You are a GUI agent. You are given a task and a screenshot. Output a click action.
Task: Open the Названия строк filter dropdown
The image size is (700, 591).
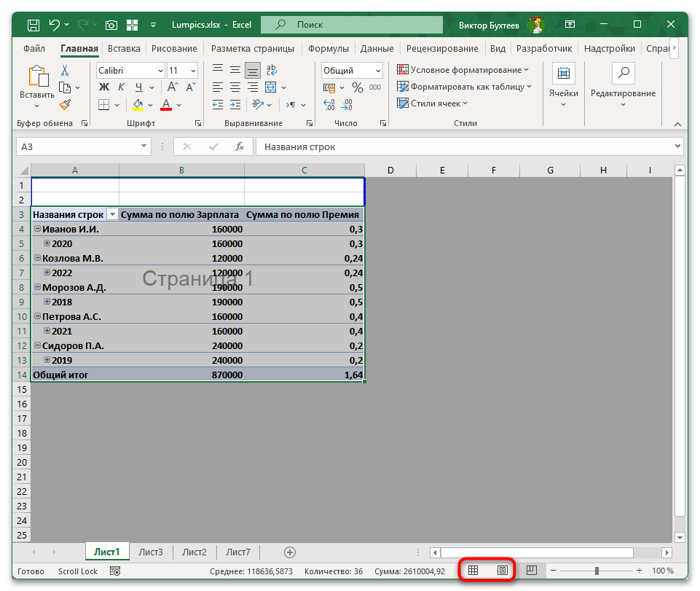[112, 214]
